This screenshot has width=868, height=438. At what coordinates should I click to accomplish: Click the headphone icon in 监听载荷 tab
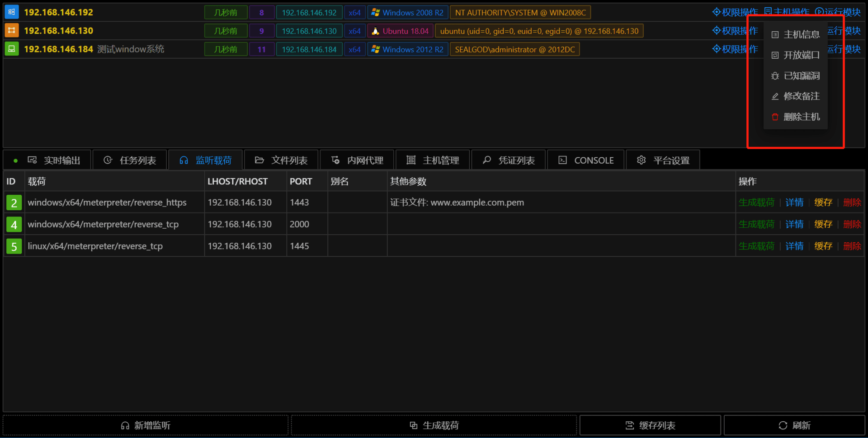pyautogui.click(x=184, y=160)
